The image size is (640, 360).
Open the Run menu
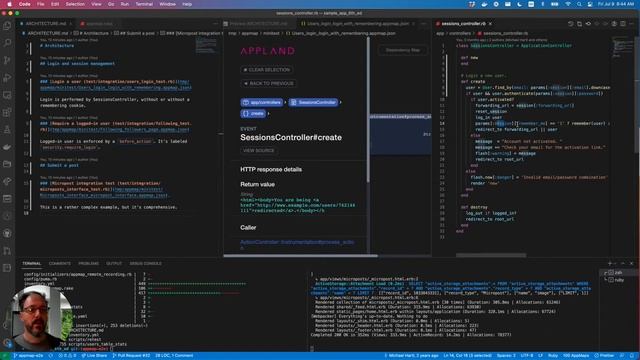pos(124,4)
